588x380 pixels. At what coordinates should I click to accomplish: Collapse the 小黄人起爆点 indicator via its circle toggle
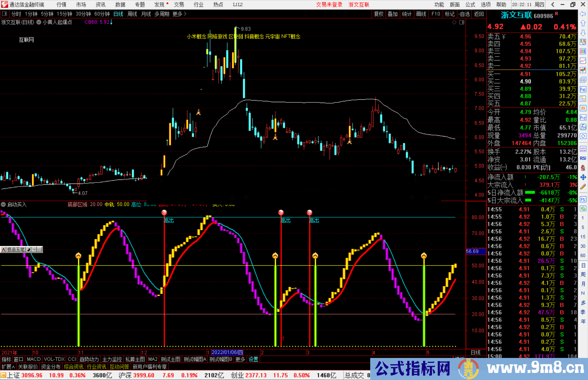pyautogui.click(x=39, y=22)
